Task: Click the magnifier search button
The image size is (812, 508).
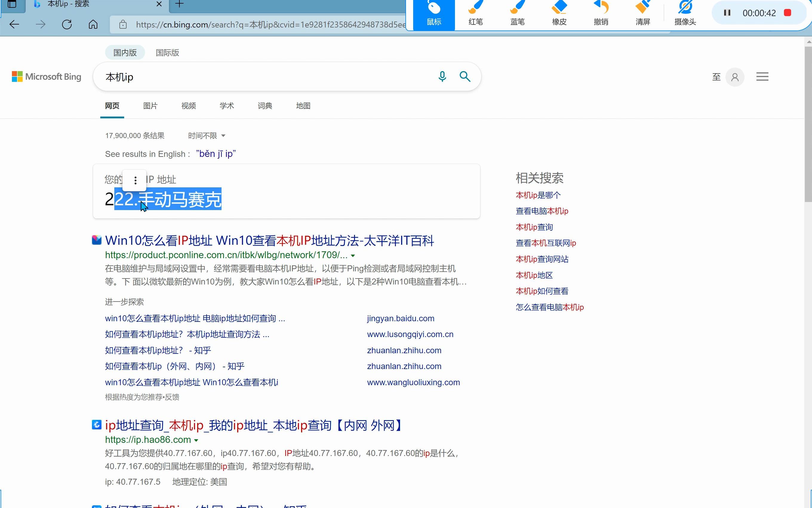Action: coord(465,76)
